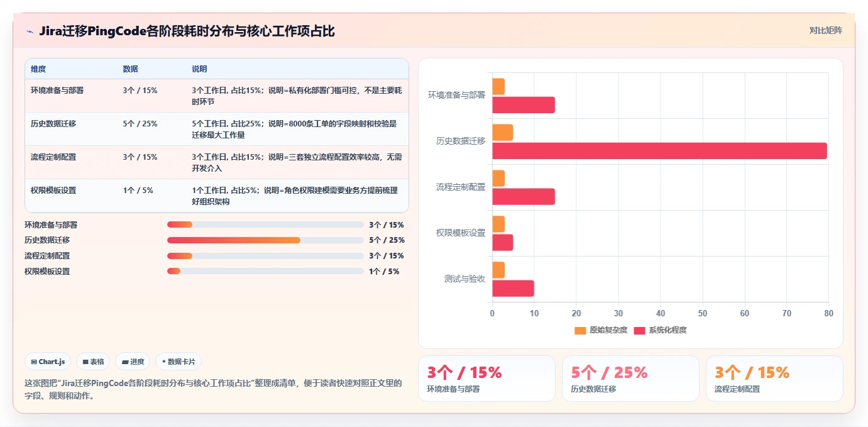Click the description mentioning 三套独立流程配置

click(297, 163)
